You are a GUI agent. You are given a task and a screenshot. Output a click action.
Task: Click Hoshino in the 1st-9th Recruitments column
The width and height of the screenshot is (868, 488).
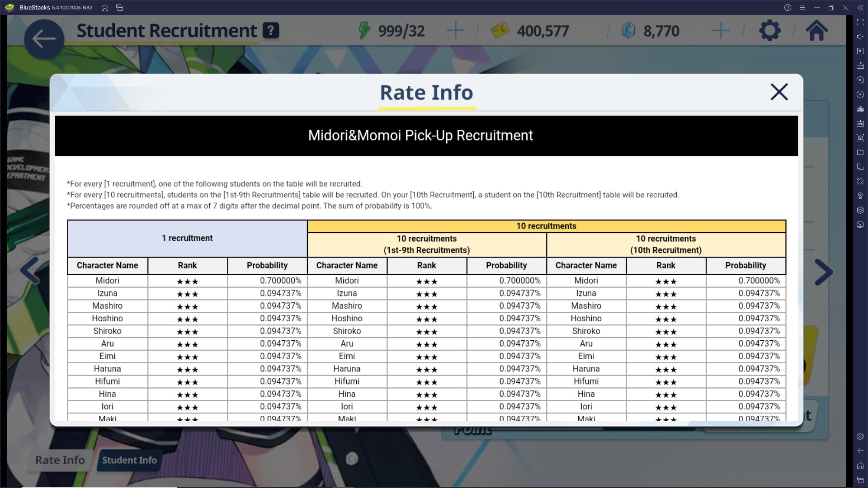[x=347, y=319]
